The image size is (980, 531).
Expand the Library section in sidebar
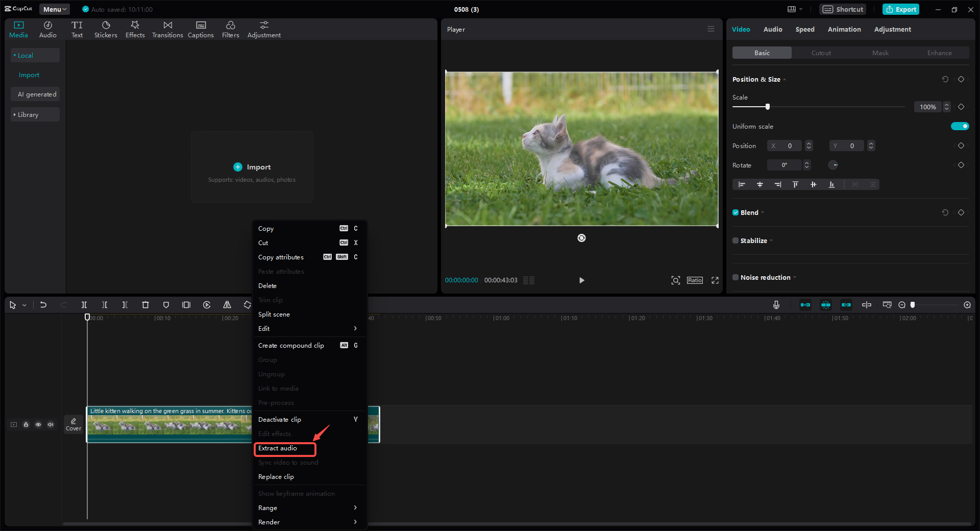(28, 115)
